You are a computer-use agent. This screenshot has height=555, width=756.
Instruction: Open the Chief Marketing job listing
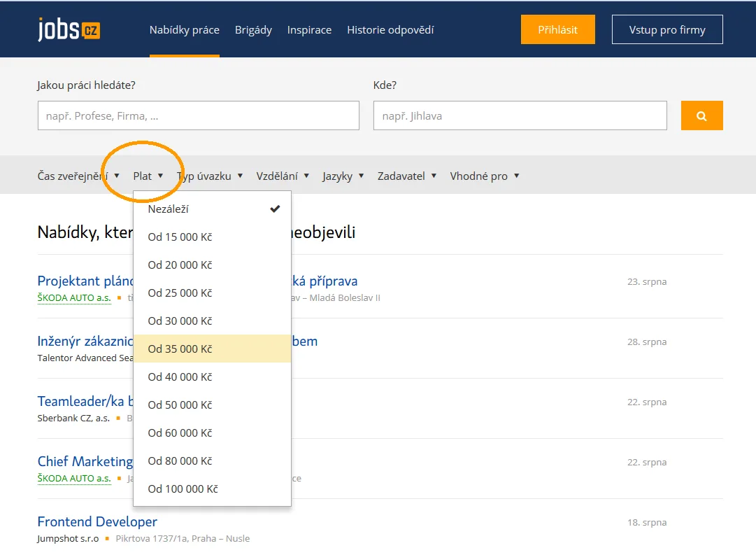(x=85, y=461)
